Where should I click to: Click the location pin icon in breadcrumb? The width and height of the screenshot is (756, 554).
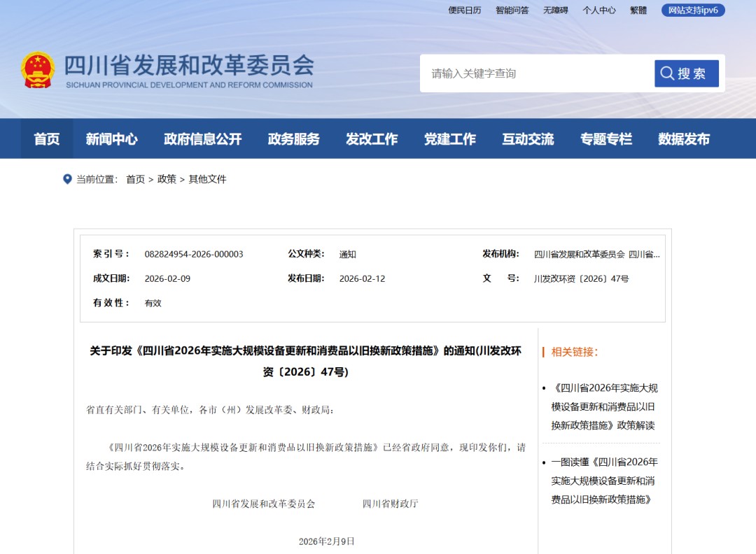click(x=67, y=179)
